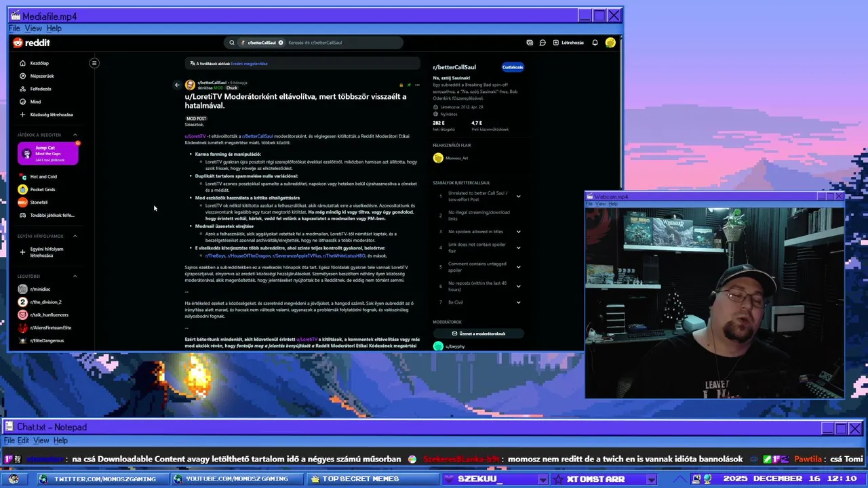Collapse JÁTÉKOK A REDDITEN section
This screenshot has height=488, width=868.
(75, 135)
